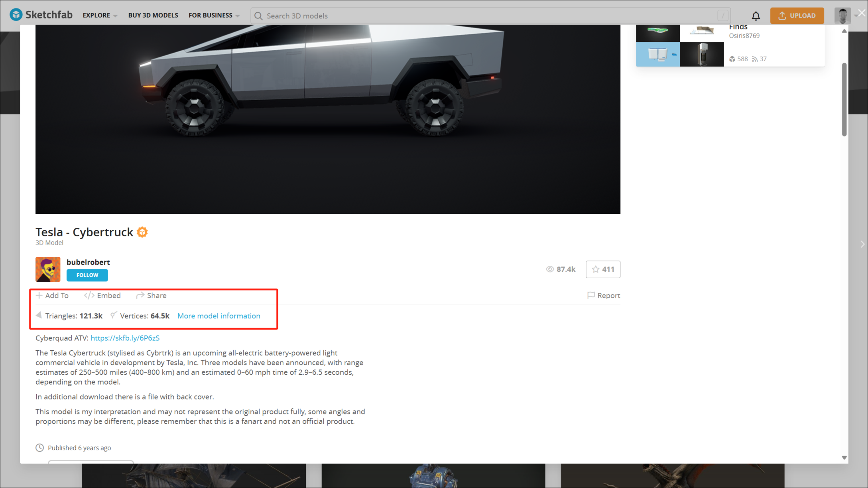Toggle the Follow button for bubelrobert
The width and height of the screenshot is (868, 488).
(87, 275)
